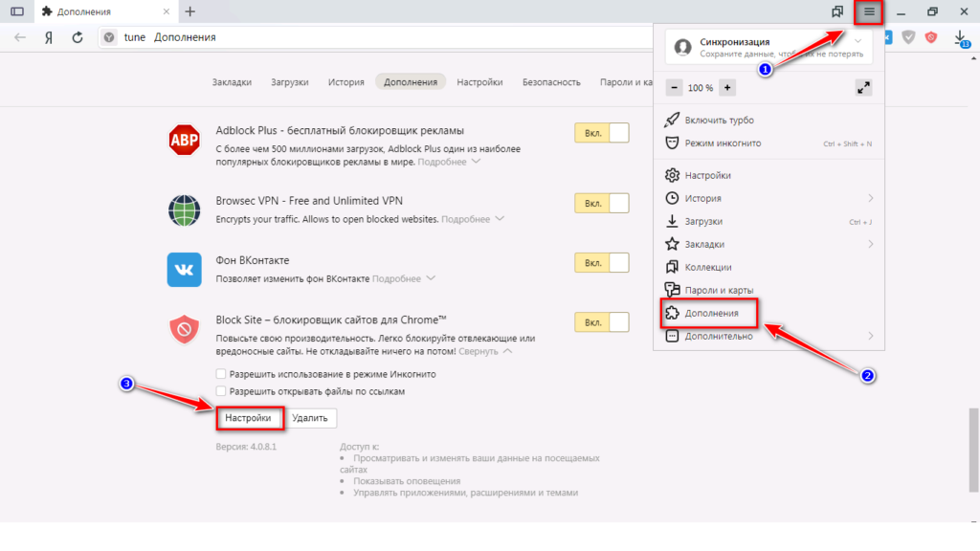Open Block Site Настройки button
This screenshot has width=980, height=551.
click(x=249, y=418)
